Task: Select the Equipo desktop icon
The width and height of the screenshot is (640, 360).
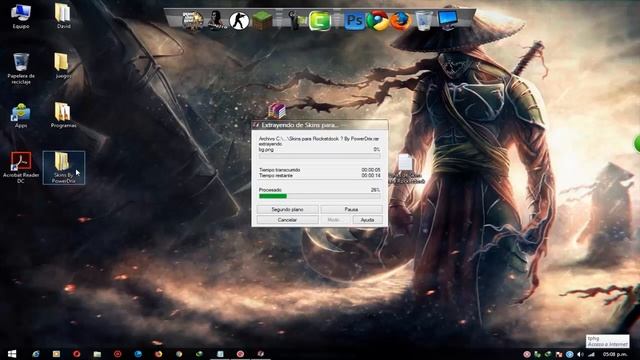Action: click(21, 16)
